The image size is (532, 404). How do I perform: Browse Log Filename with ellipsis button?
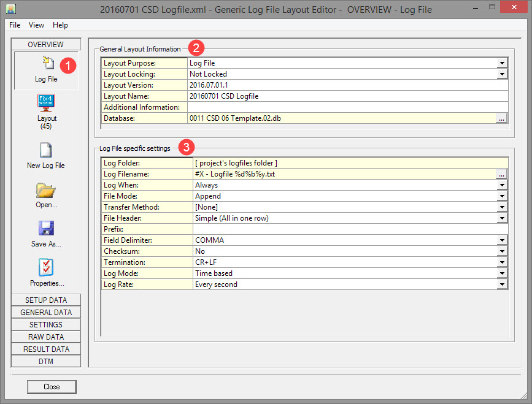click(502, 174)
